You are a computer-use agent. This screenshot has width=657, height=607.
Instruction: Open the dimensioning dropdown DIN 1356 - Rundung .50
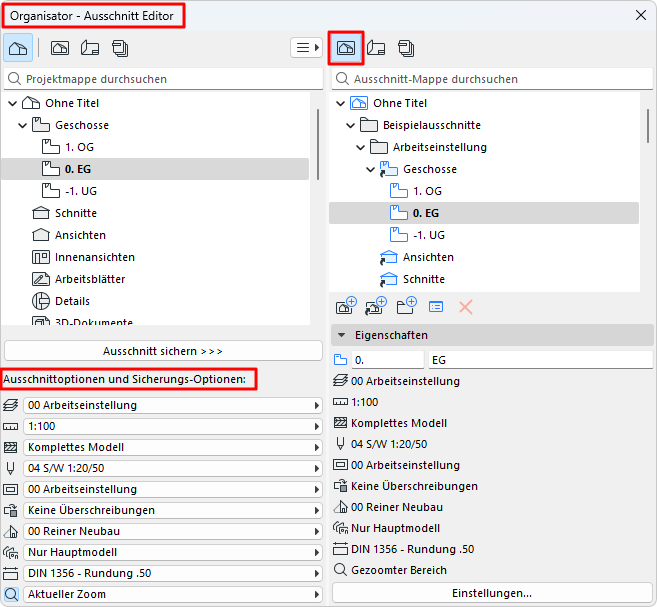(173, 573)
